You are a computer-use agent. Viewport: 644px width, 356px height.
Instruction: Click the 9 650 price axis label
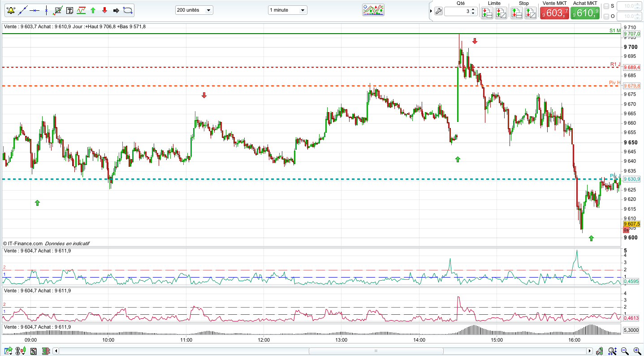(630, 143)
